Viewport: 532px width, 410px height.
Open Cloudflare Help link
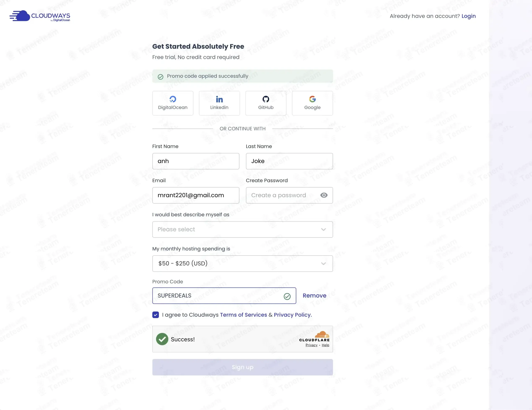[x=325, y=345]
